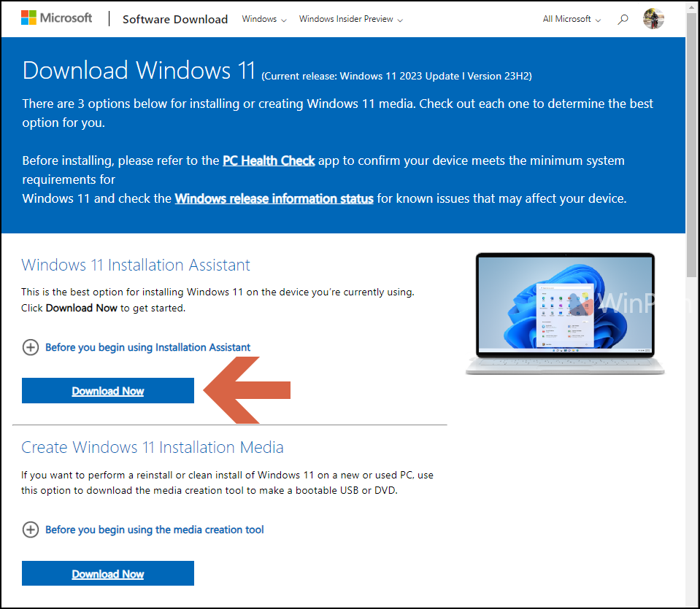Expand the Windows navigation menu
Image resolution: width=700 pixels, height=609 pixels.
click(264, 19)
